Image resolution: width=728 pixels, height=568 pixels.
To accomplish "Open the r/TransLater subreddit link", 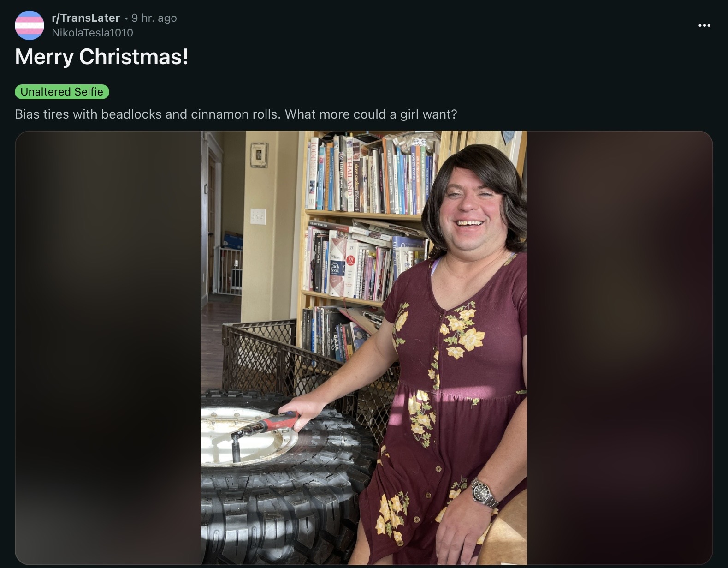I will click(86, 18).
